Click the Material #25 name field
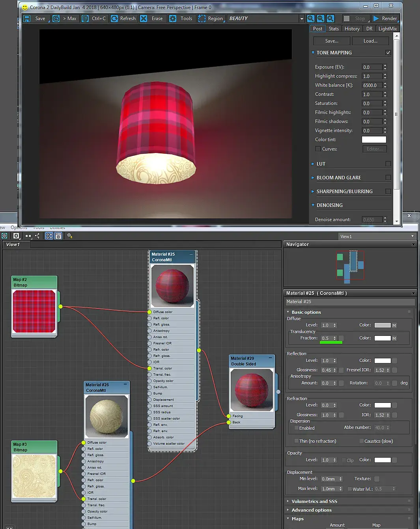 click(350, 302)
